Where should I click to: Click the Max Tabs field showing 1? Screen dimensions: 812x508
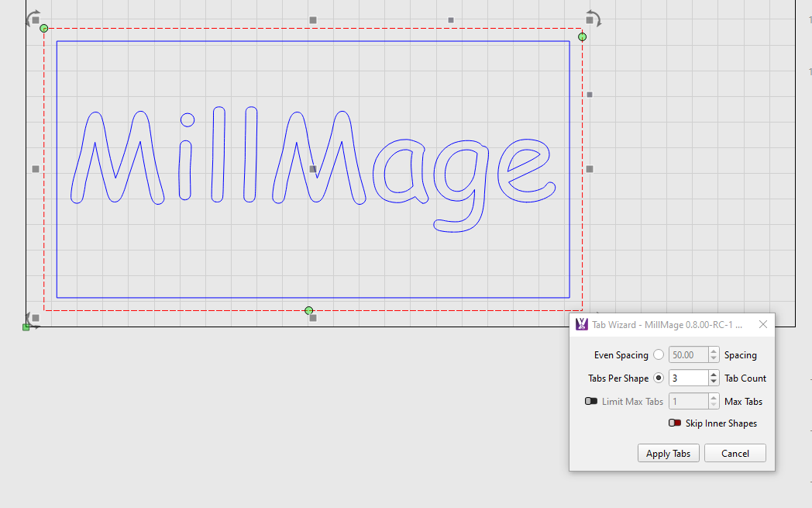coord(688,401)
